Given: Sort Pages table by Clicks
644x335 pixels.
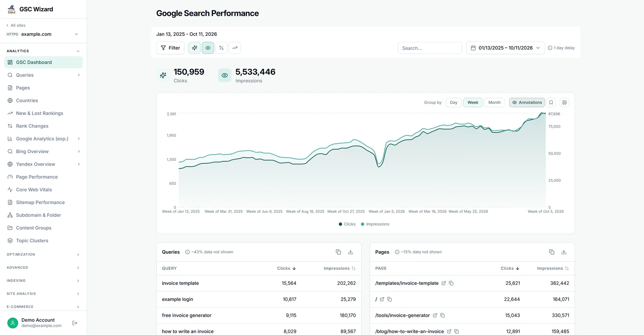Looking at the screenshot, I should pyautogui.click(x=510, y=268).
